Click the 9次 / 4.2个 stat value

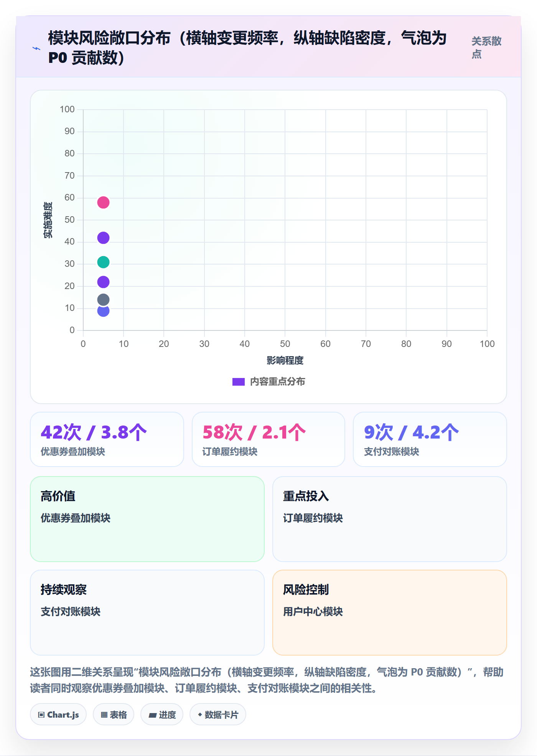(x=411, y=432)
